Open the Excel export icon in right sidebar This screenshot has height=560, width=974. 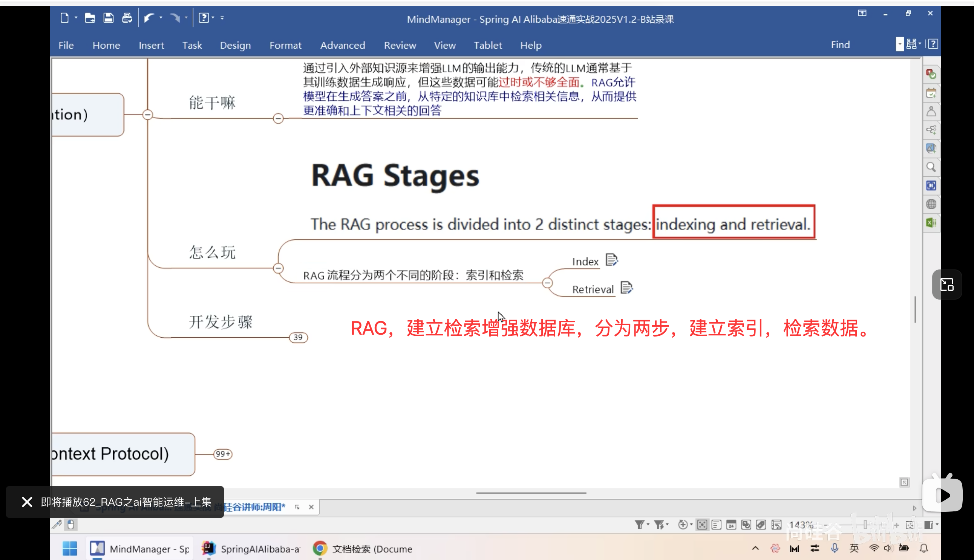(931, 222)
